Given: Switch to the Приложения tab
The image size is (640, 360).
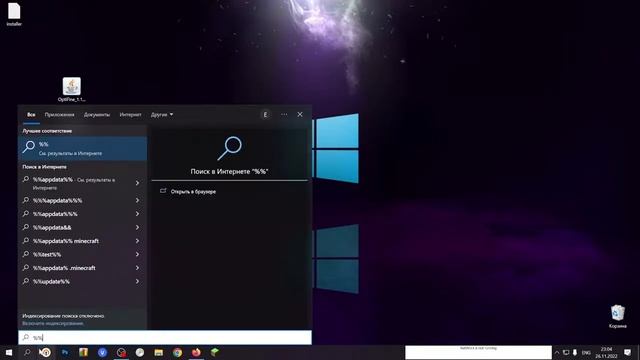Looking at the screenshot, I should 60,115.
